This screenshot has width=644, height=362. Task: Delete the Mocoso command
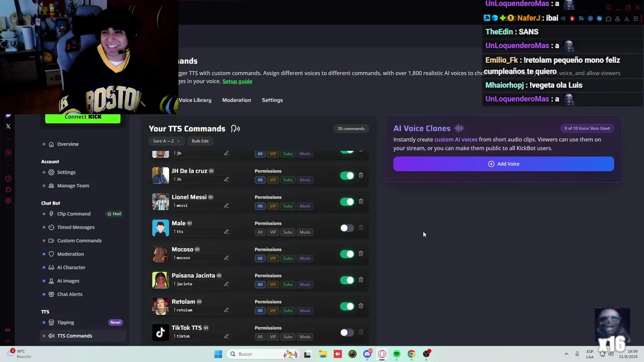(361, 253)
